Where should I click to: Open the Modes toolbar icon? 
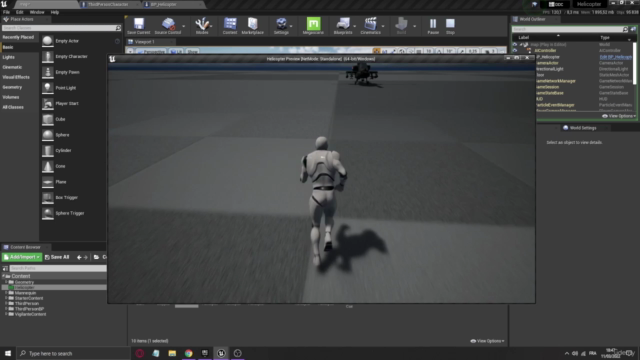(202, 26)
